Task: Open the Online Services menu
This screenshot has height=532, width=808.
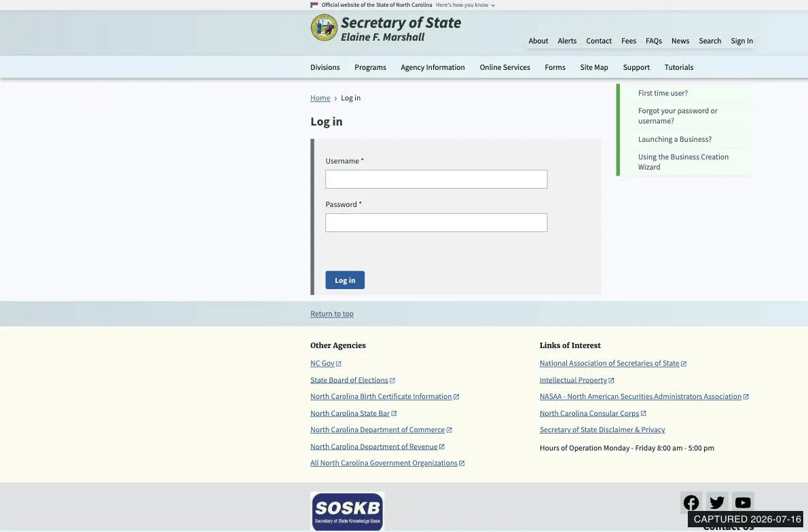Action: coord(504,67)
